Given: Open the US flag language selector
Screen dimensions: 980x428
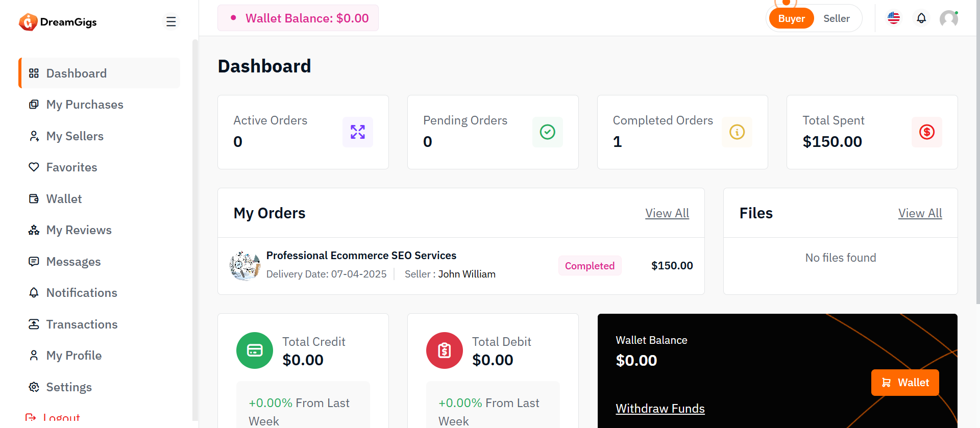Looking at the screenshot, I should (x=894, y=18).
